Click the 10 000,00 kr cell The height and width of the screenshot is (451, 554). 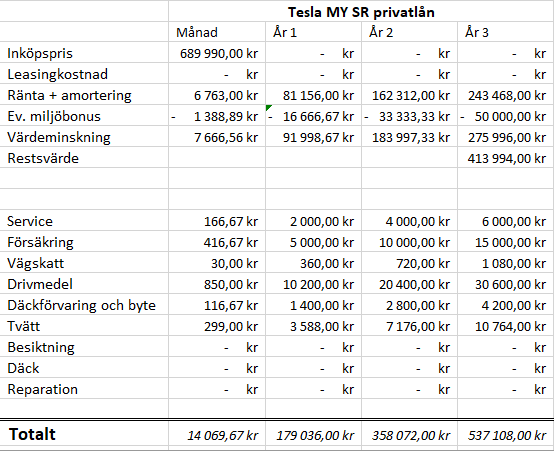pos(409,242)
